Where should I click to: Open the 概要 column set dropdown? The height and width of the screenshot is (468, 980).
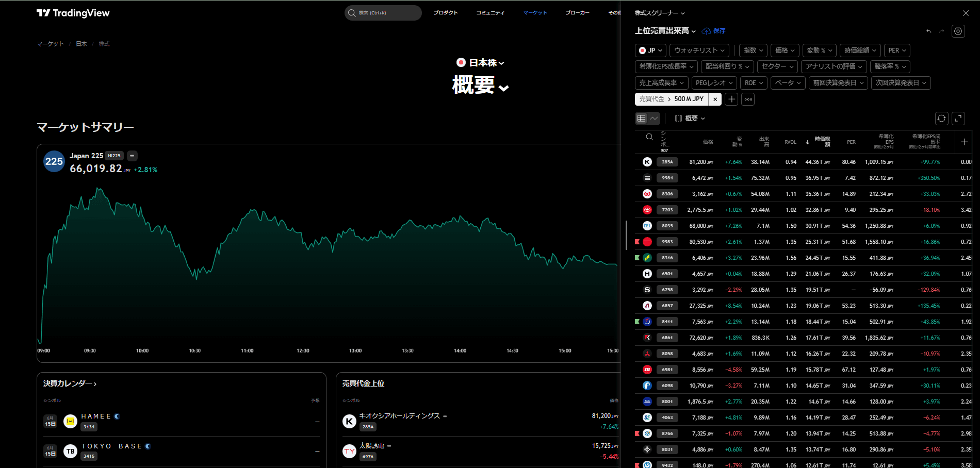(x=690, y=119)
